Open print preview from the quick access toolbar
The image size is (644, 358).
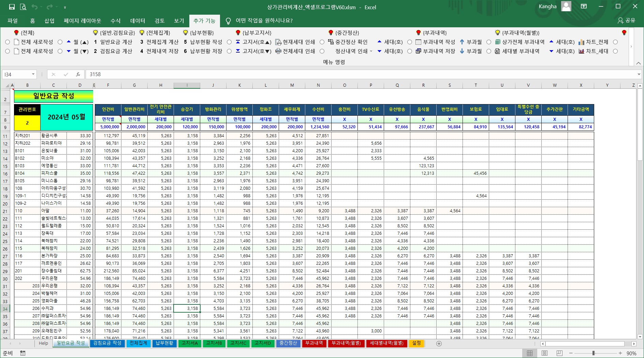[x=23, y=7]
